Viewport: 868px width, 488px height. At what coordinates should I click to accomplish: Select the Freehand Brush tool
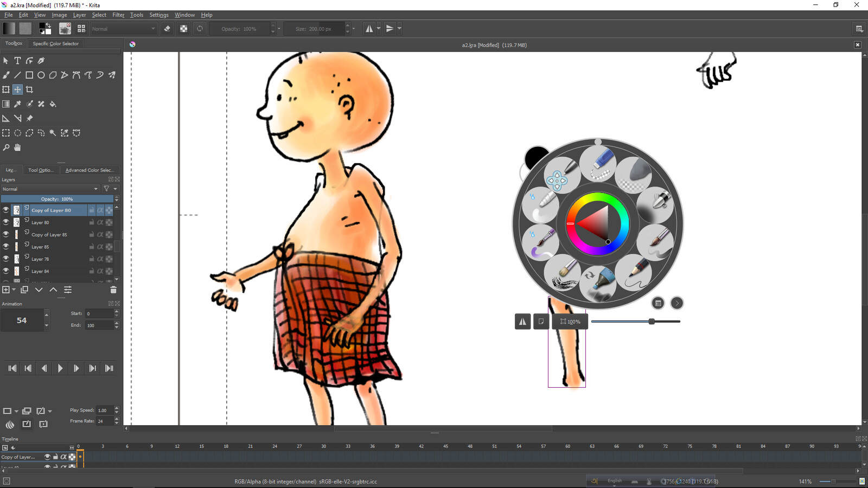6,75
